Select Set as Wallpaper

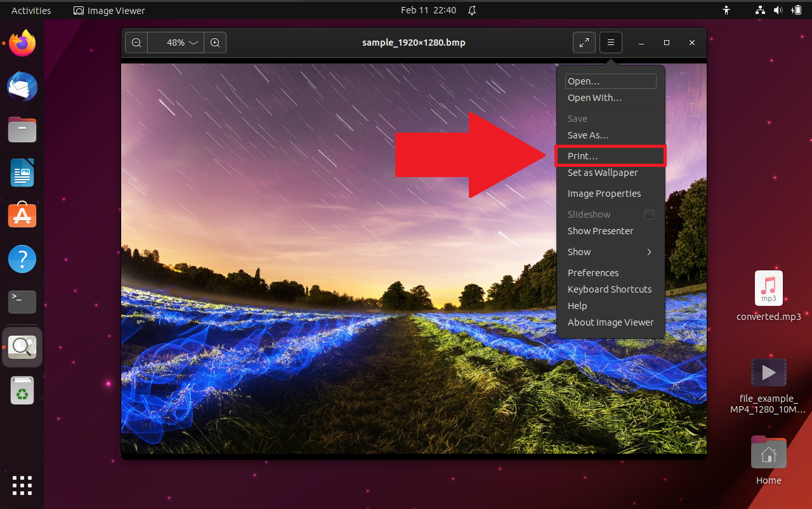coord(602,172)
